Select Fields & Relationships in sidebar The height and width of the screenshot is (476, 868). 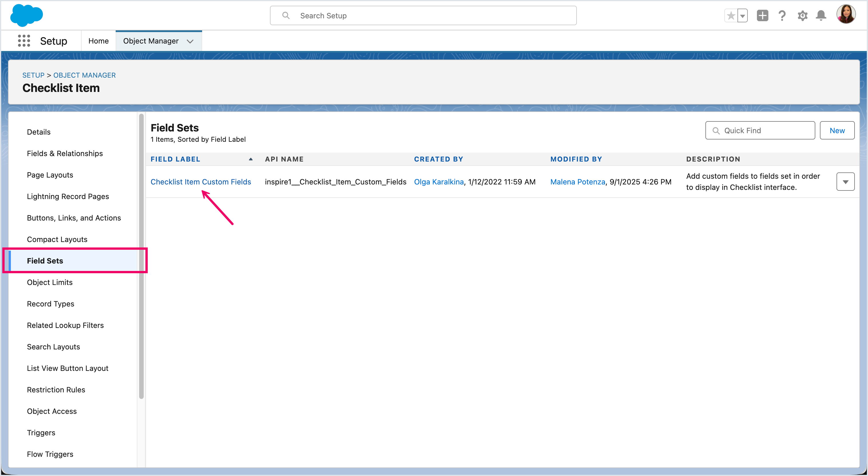(65, 154)
